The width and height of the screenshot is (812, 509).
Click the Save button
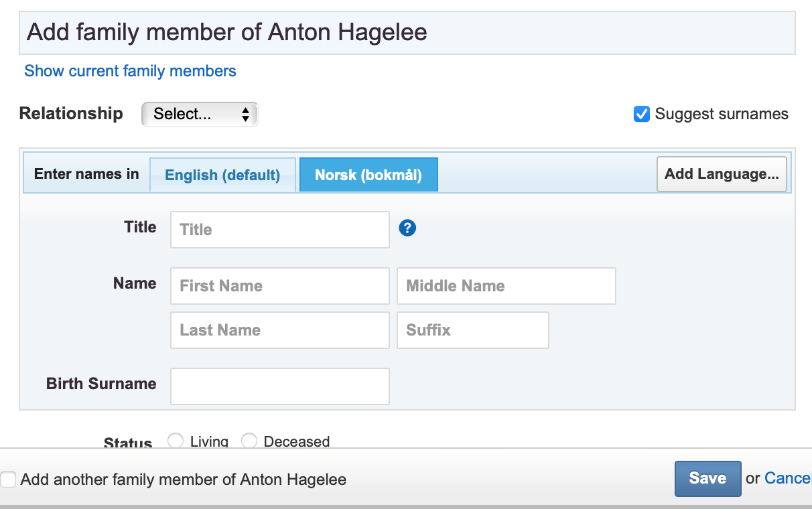click(x=707, y=478)
